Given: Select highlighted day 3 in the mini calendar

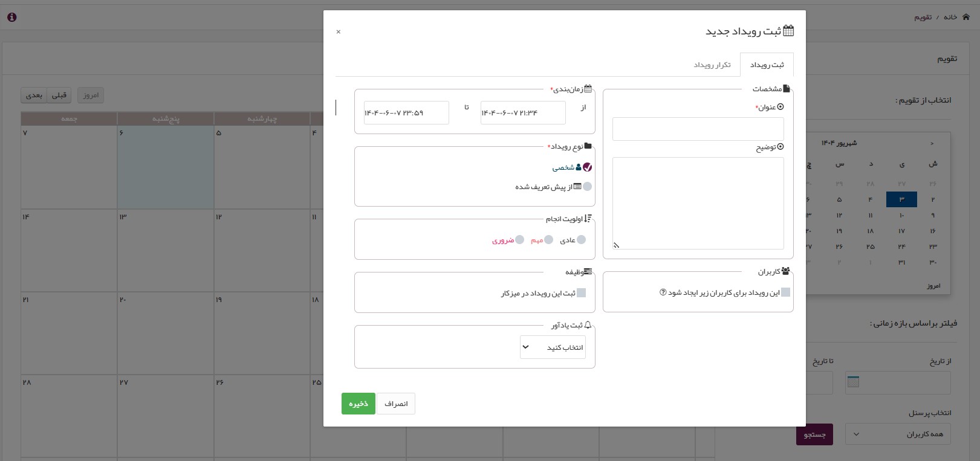Looking at the screenshot, I should coord(901,199).
